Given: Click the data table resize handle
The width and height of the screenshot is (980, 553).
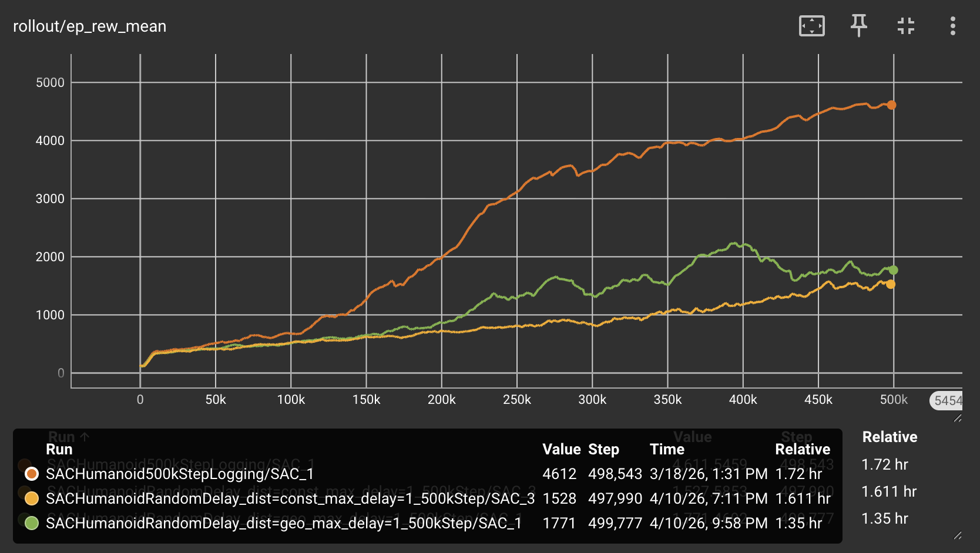Looking at the screenshot, I should pyautogui.click(x=958, y=535).
